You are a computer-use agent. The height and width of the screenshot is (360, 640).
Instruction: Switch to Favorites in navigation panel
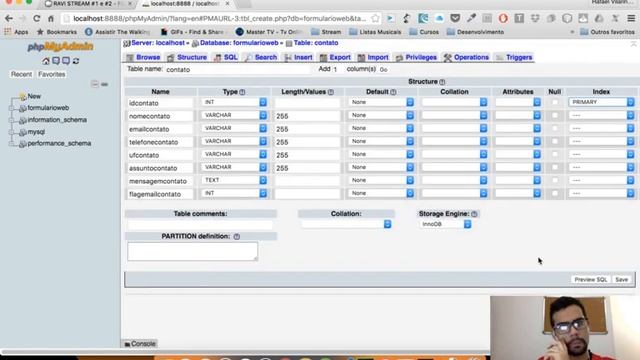(51, 74)
